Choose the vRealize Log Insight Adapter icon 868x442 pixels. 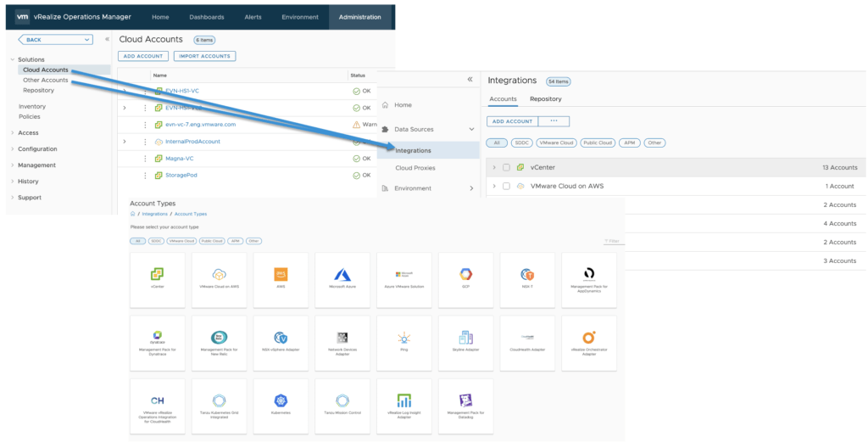(403, 400)
